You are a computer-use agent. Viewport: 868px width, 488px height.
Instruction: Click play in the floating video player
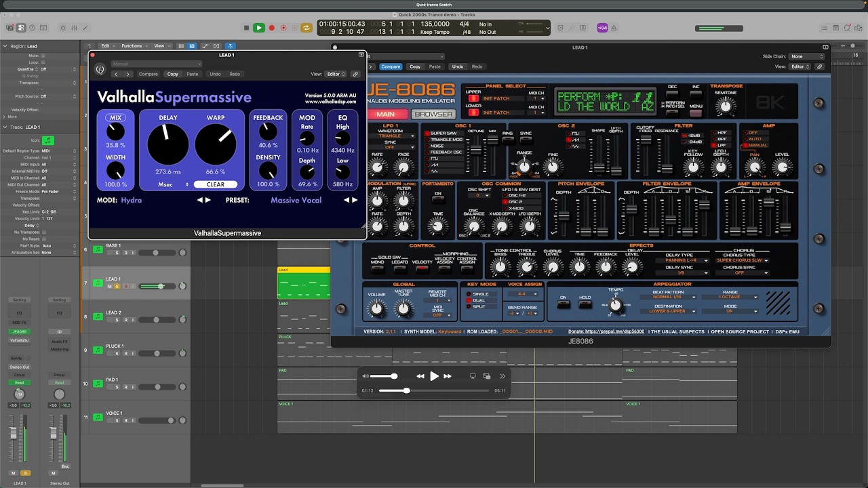click(434, 376)
